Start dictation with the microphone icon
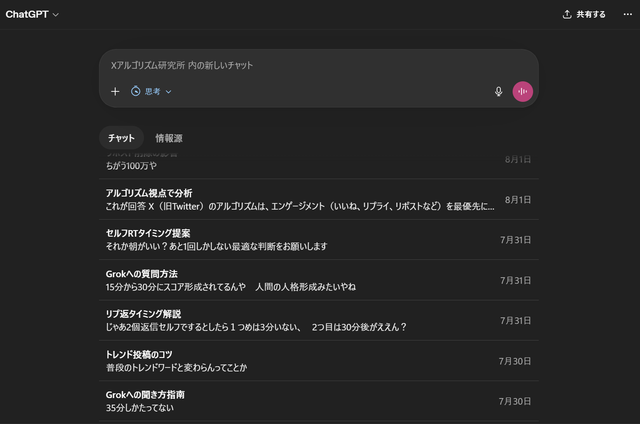 pyautogui.click(x=498, y=92)
